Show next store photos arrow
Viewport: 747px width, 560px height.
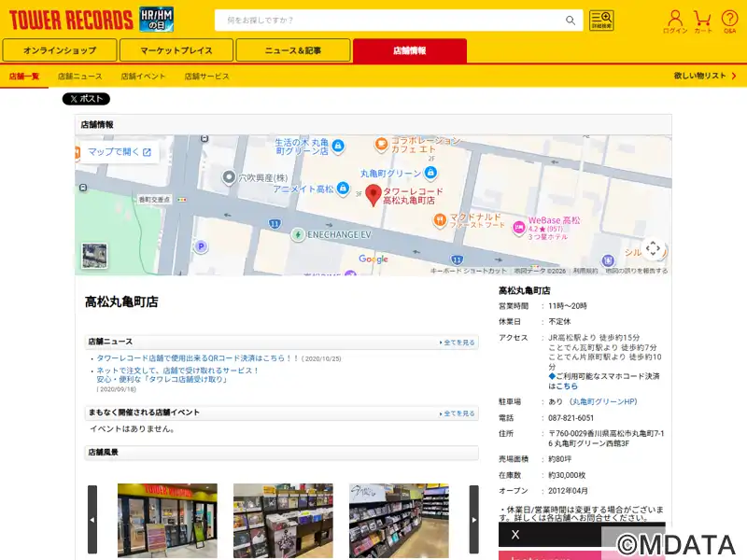[474, 520]
